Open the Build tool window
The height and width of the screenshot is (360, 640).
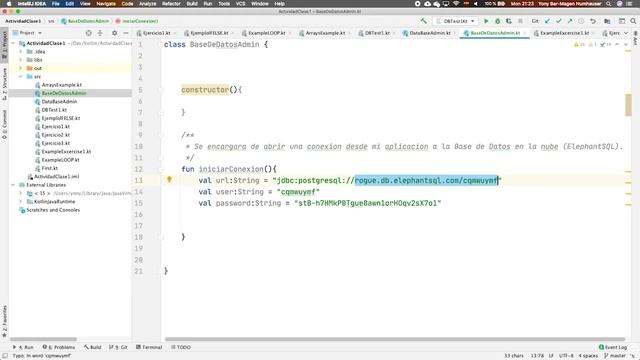(93, 347)
